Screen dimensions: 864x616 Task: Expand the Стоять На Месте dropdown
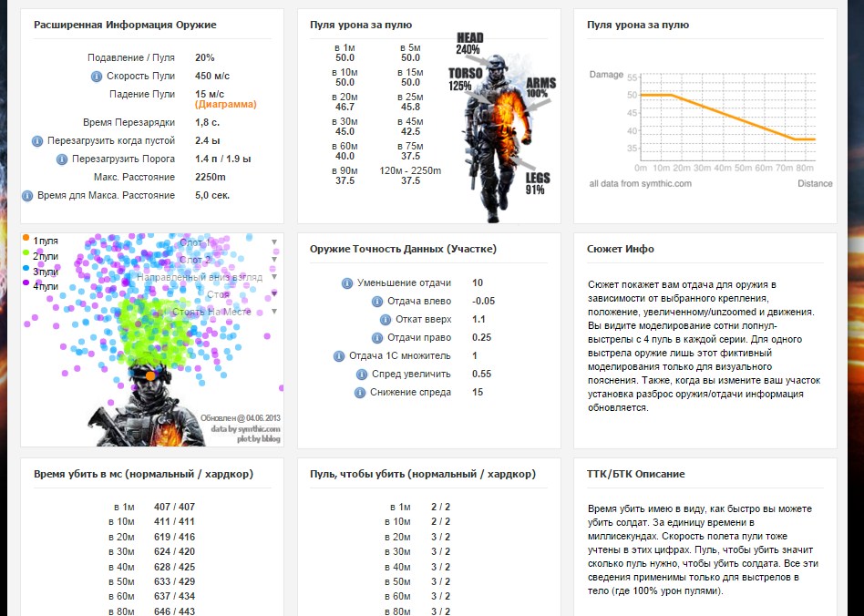(x=274, y=312)
